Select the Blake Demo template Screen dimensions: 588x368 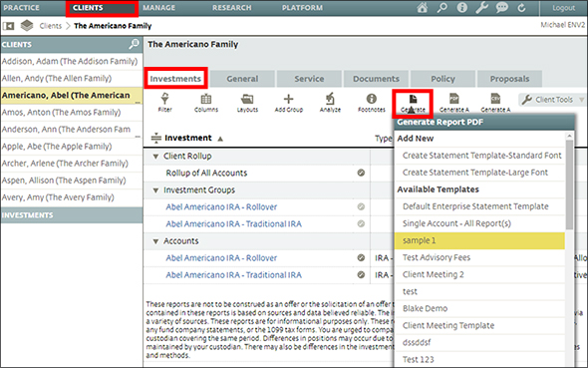tap(479, 308)
